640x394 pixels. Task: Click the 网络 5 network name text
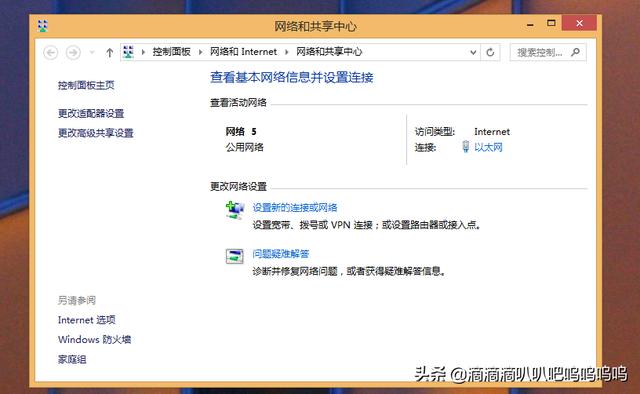[241, 131]
